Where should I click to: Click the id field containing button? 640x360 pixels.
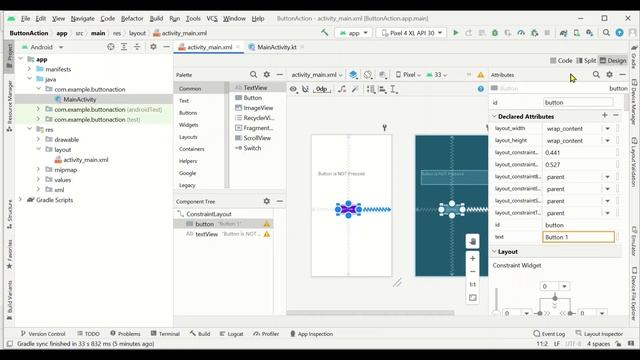(578, 102)
